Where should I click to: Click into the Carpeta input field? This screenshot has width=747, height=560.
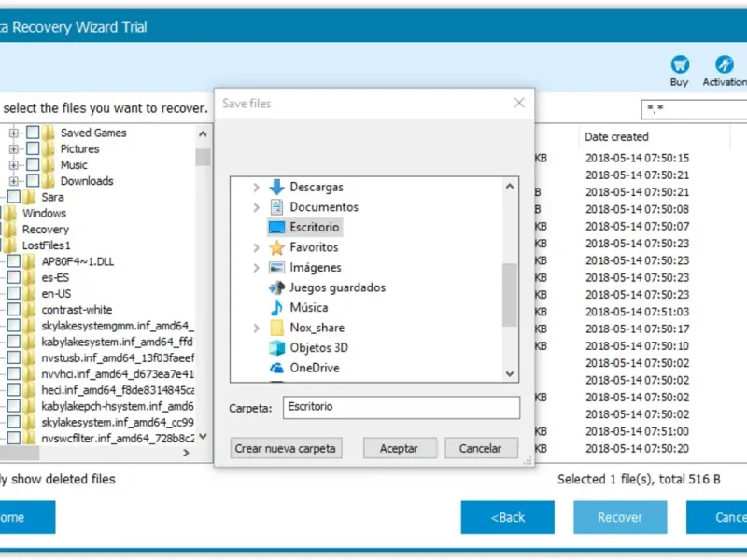click(x=402, y=408)
